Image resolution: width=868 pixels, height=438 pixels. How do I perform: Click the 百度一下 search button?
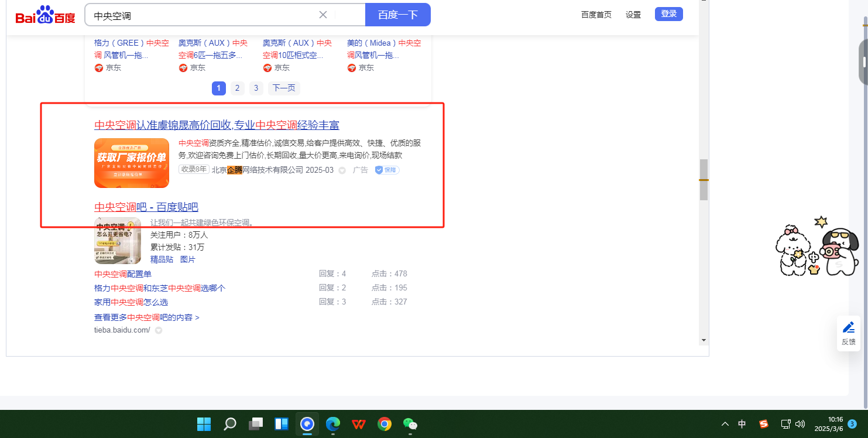tap(398, 15)
